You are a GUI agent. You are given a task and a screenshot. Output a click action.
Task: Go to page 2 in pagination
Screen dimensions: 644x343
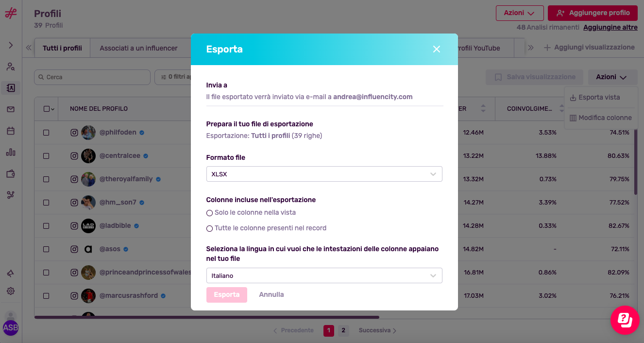point(343,330)
